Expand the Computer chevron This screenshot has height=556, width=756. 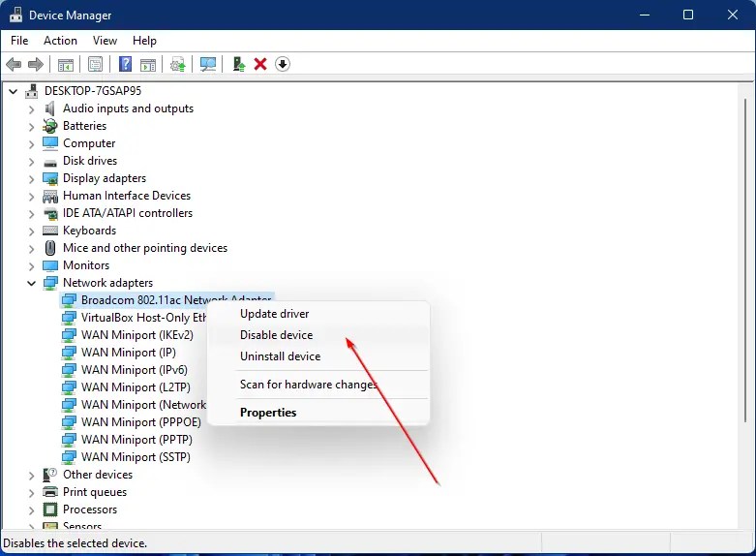click(31, 144)
